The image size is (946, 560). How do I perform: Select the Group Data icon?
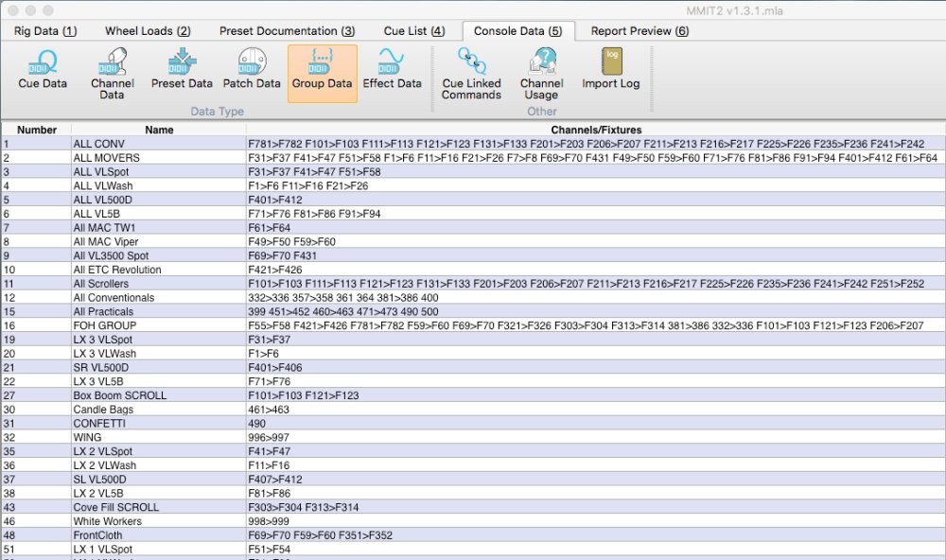tap(321, 74)
